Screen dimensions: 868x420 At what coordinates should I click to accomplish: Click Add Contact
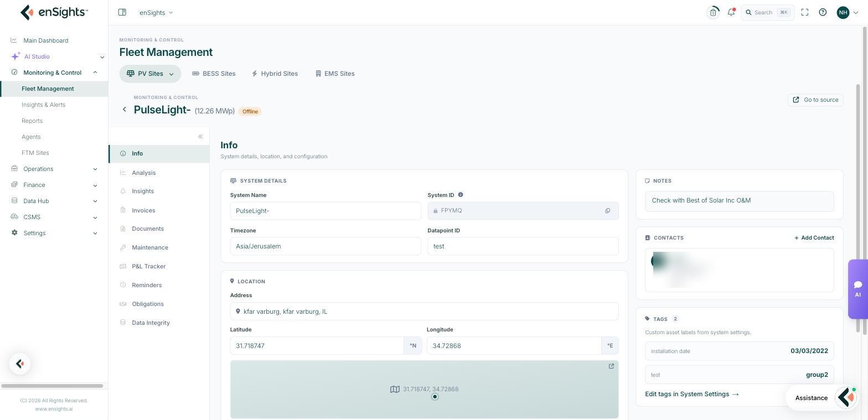point(814,238)
